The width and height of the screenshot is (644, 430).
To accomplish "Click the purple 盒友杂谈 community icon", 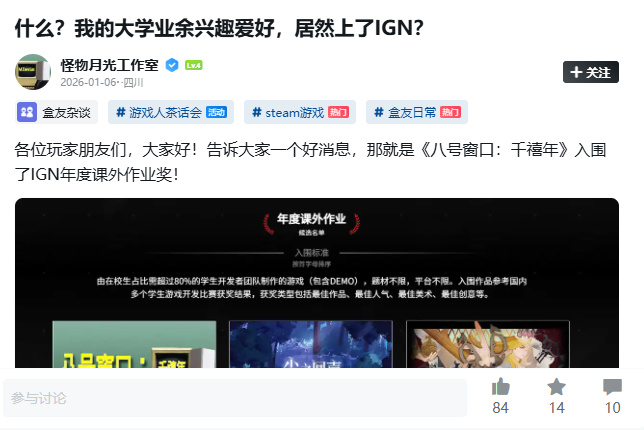I will (27, 112).
